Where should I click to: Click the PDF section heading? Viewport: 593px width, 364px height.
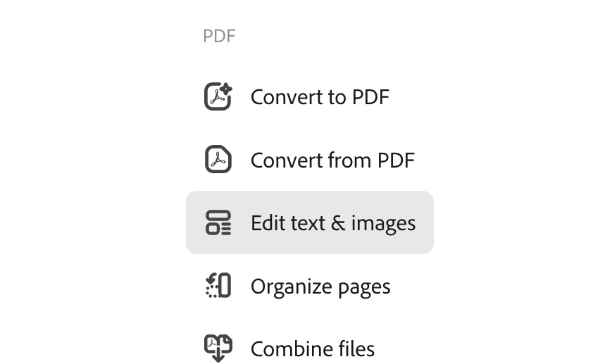[x=219, y=37]
